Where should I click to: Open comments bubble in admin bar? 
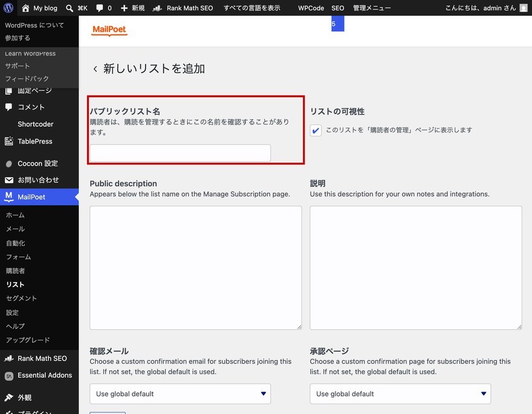99,8
